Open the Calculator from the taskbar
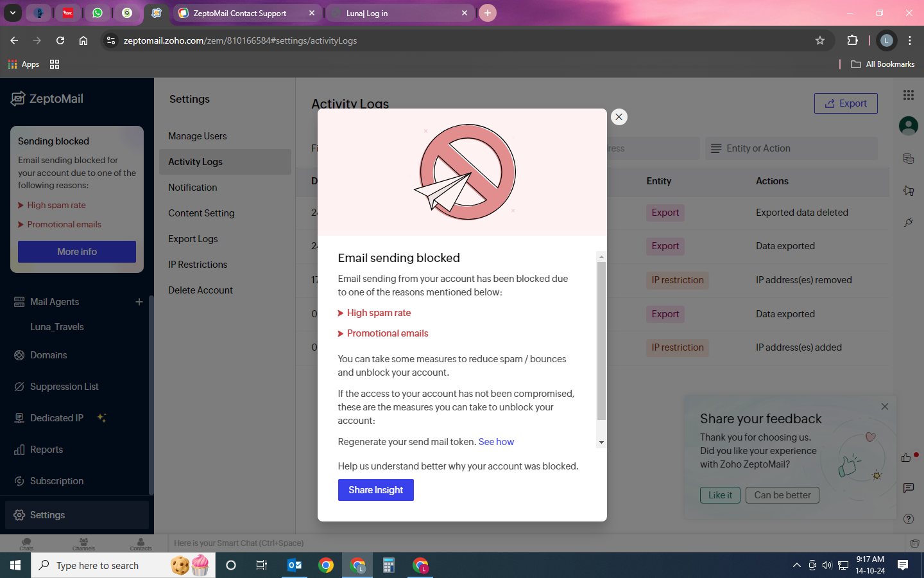Screen dimensions: 924x578 point(388,565)
